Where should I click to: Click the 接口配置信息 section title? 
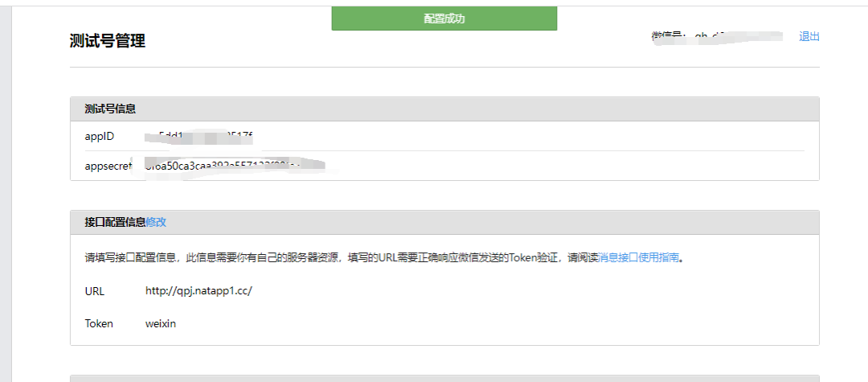(x=115, y=222)
